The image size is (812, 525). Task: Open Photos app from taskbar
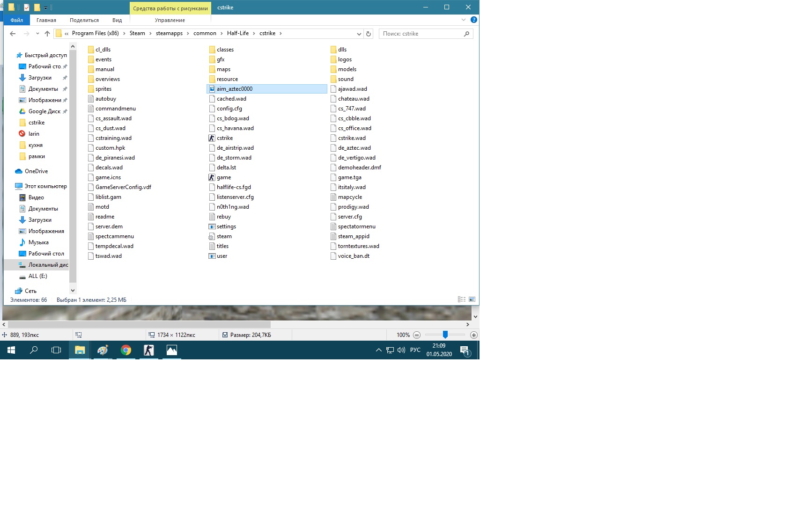171,350
